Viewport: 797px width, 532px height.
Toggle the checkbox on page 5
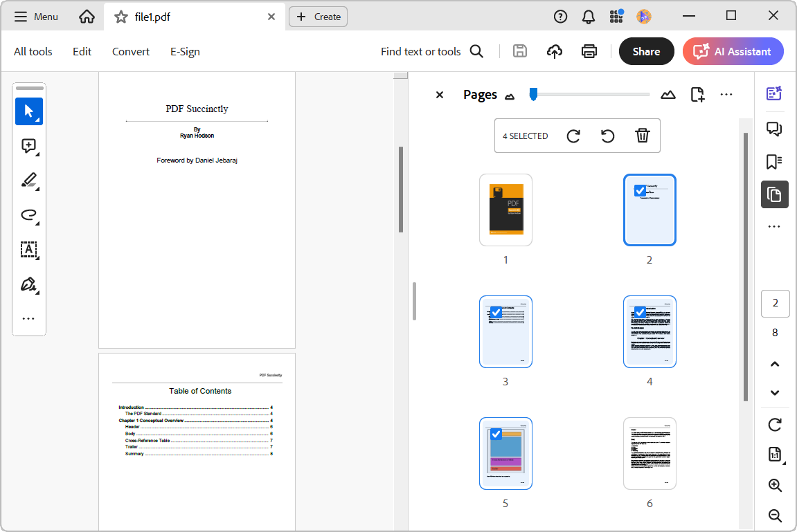click(496, 434)
